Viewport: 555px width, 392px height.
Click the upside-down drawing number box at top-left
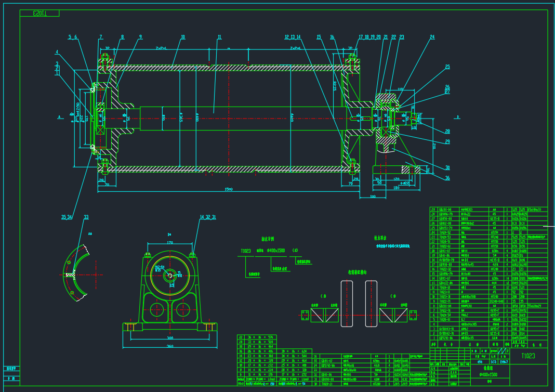tap(39, 14)
